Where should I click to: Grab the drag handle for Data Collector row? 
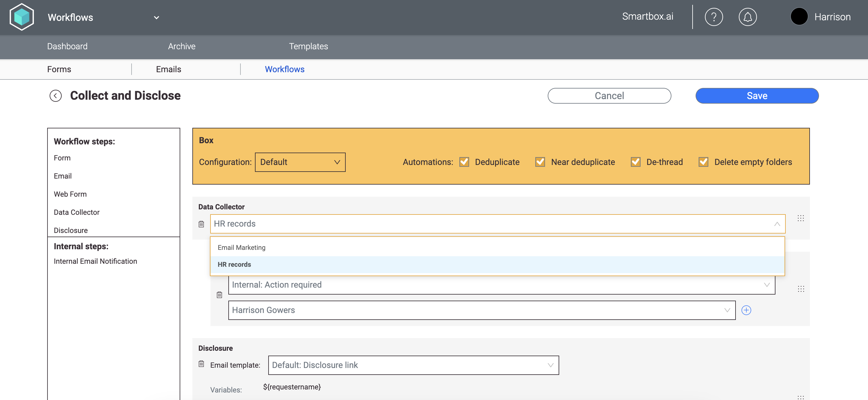click(801, 218)
